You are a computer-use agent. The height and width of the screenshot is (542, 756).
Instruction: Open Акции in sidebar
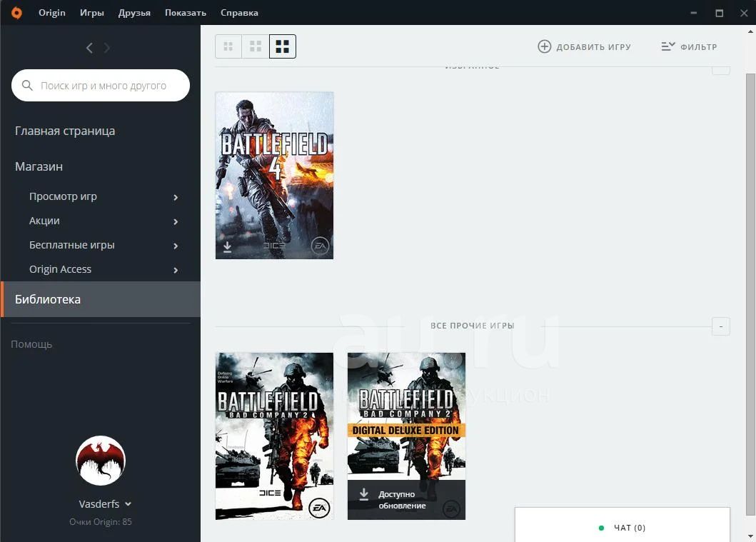click(x=44, y=221)
